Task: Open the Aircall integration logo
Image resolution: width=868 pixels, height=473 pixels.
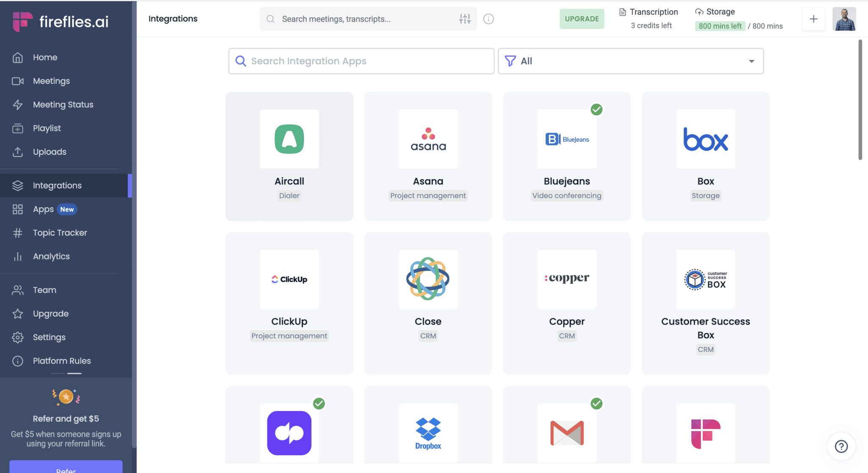Action: 289,139
